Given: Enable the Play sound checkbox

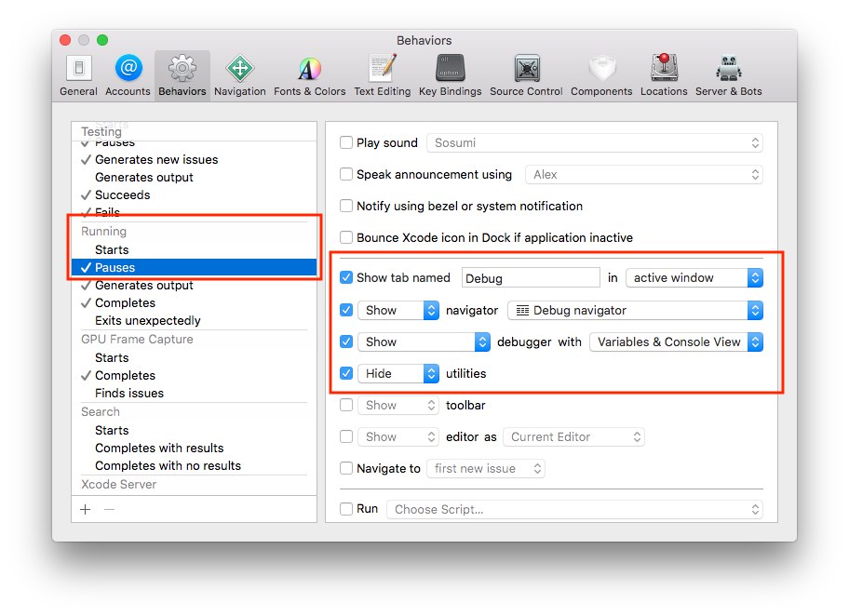Looking at the screenshot, I should 346,143.
